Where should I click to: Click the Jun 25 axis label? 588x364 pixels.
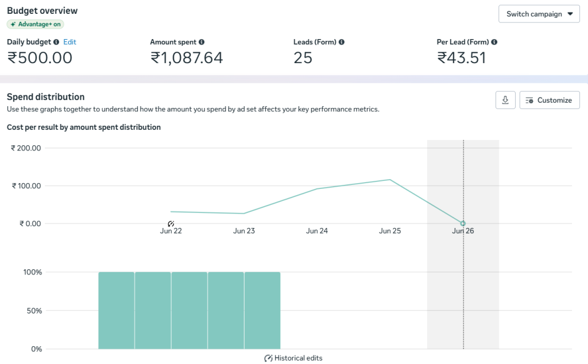click(390, 231)
